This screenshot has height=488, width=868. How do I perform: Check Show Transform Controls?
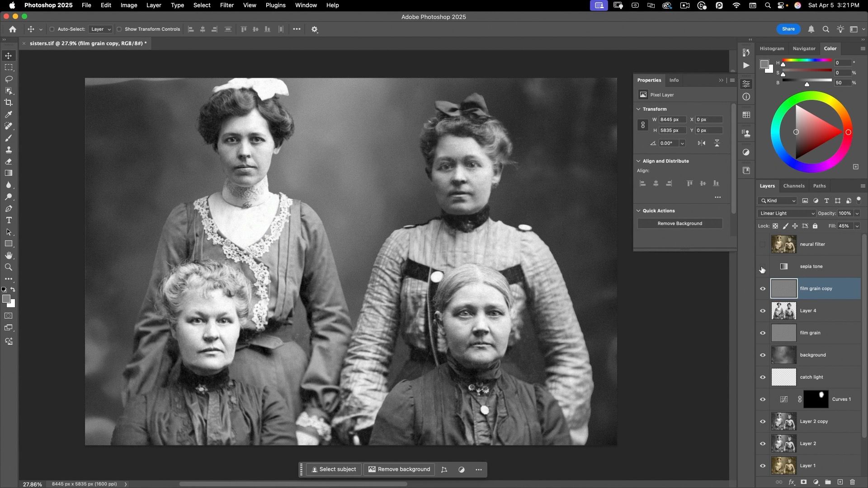pyautogui.click(x=119, y=29)
